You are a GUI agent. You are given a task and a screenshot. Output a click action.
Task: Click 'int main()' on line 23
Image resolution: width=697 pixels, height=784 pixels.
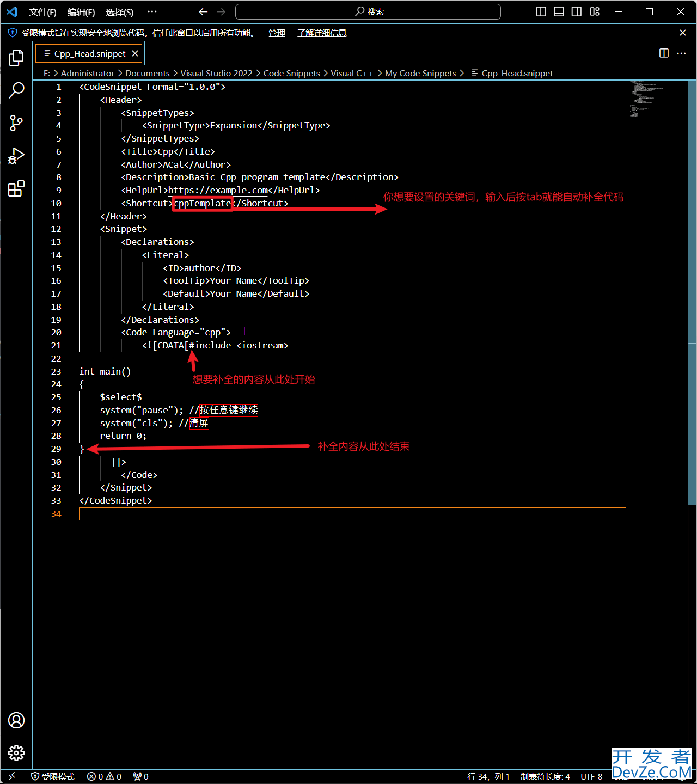[105, 371]
